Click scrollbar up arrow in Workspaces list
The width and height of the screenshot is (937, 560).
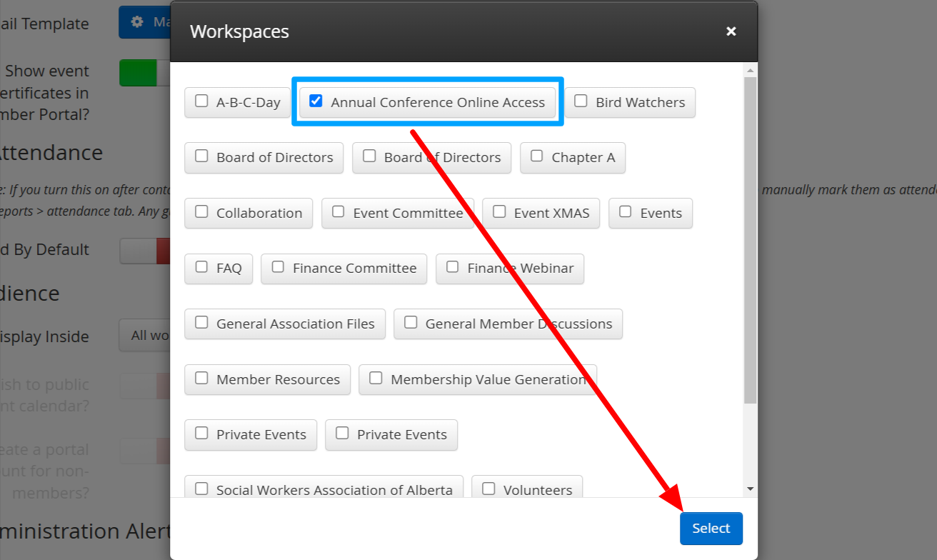[x=750, y=70]
